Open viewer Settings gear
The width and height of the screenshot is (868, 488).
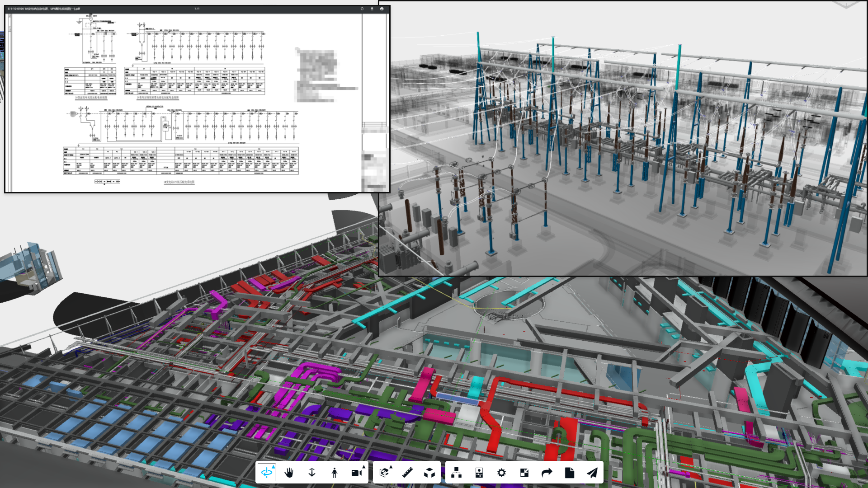click(x=502, y=473)
